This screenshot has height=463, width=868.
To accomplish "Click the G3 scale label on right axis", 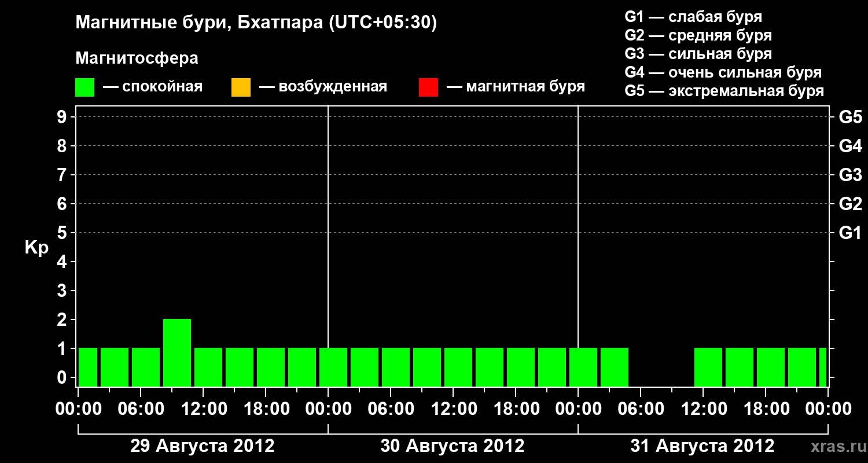I will click(850, 175).
